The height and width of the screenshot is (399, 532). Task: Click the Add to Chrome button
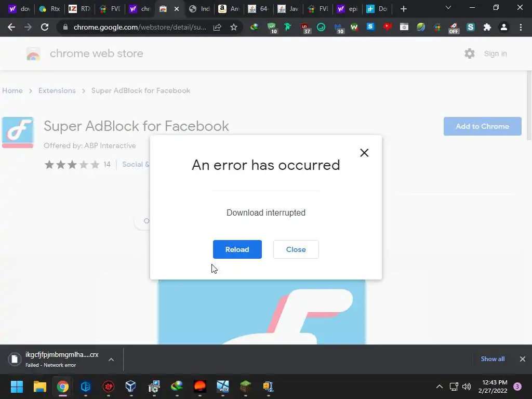482,126
